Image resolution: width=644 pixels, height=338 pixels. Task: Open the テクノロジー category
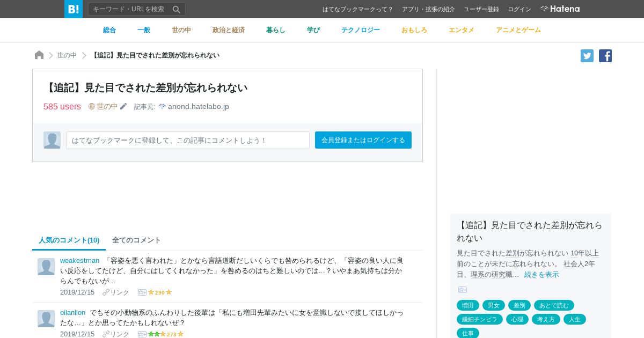point(361,30)
